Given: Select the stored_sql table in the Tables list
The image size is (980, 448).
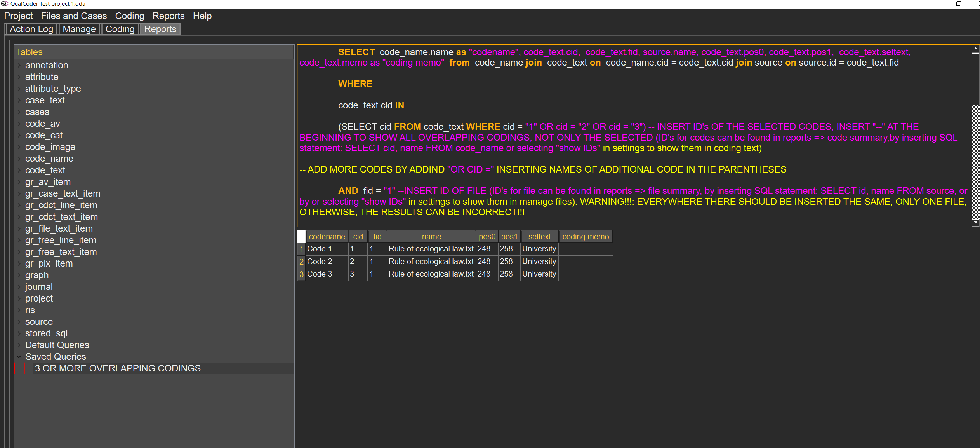Looking at the screenshot, I should (x=46, y=333).
